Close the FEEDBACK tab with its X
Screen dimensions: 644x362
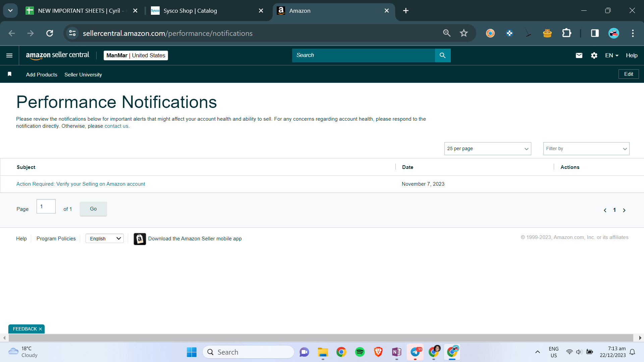click(40, 329)
